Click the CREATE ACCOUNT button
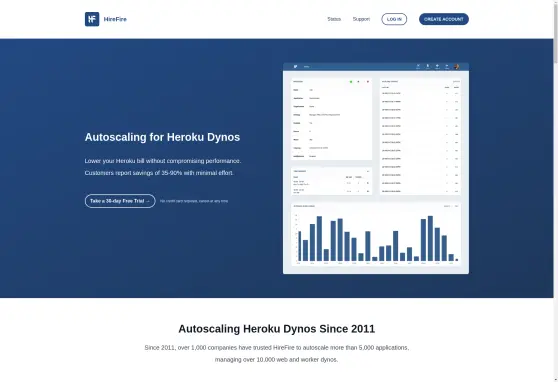558x382 pixels. pos(444,19)
